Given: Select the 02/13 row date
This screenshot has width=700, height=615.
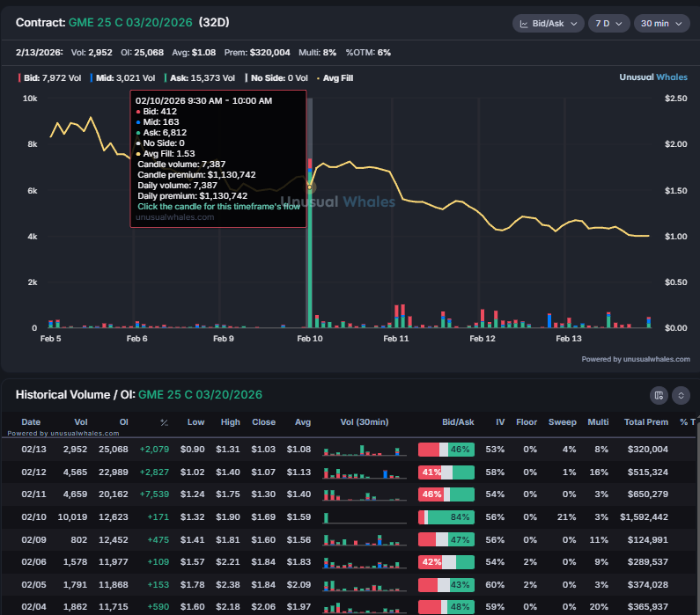Looking at the screenshot, I should coord(34,449).
